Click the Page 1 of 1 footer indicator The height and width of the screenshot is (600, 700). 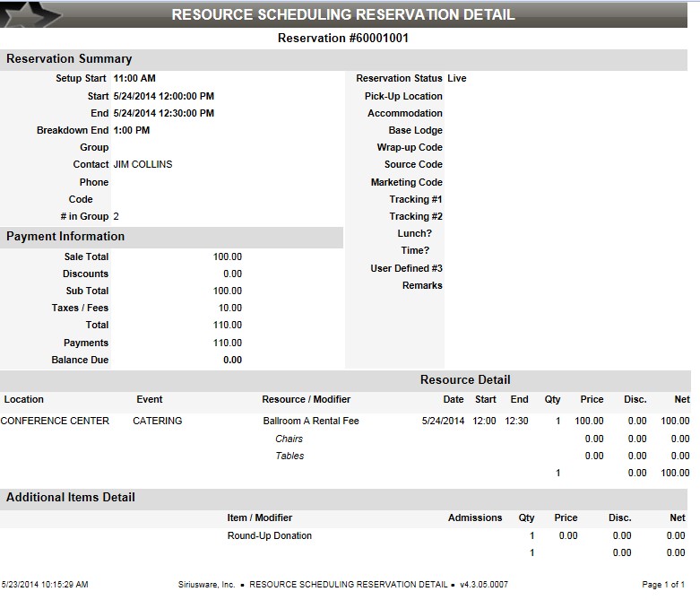pos(663,585)
